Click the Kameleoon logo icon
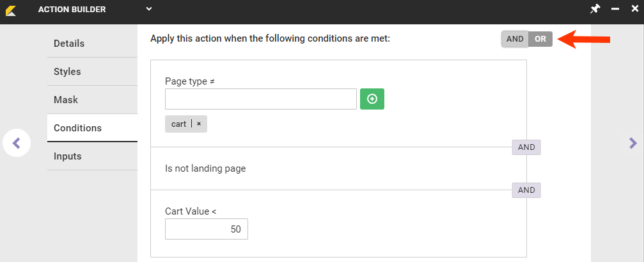644x262 pixels. 11,10
